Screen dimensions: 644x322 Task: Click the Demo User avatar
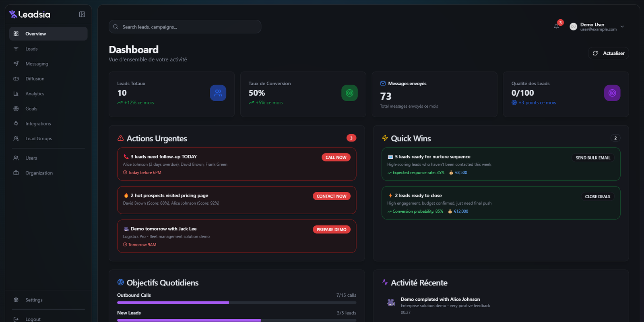click(x=574, y=27)
